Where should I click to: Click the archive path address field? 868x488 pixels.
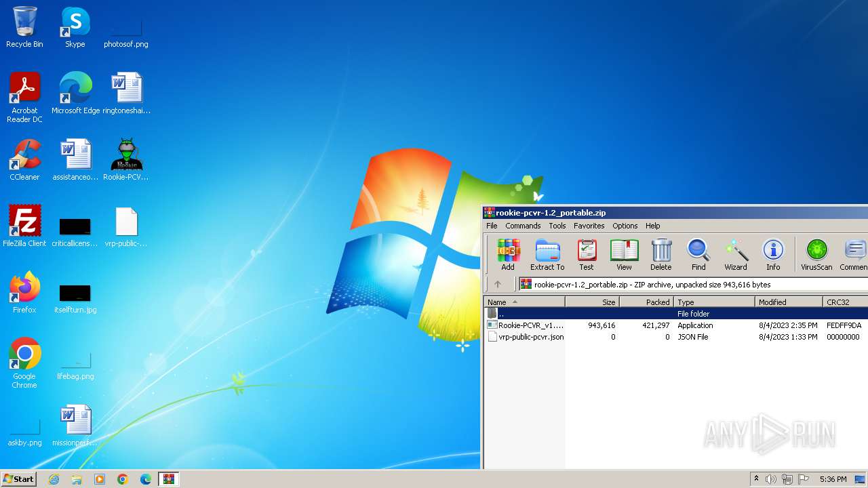point(693,285)
